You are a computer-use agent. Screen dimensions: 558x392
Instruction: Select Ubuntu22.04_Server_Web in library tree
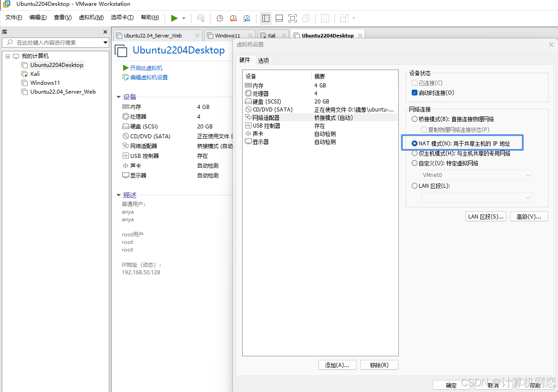click(63, 91)
